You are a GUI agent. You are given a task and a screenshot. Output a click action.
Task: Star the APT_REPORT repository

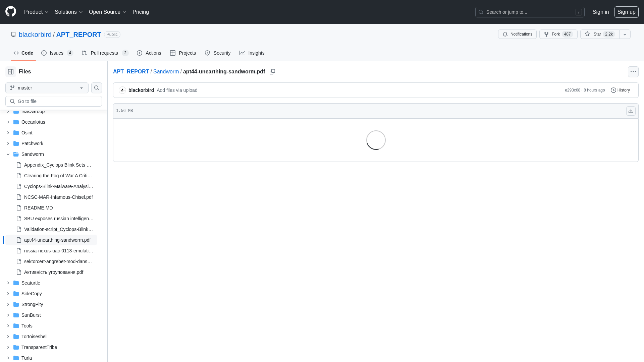point(600,34)
